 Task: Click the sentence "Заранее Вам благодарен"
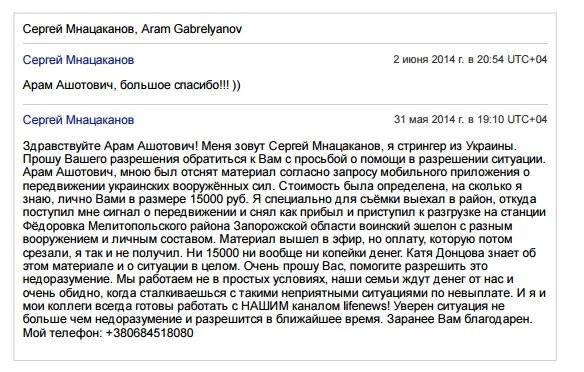point(458,319)
